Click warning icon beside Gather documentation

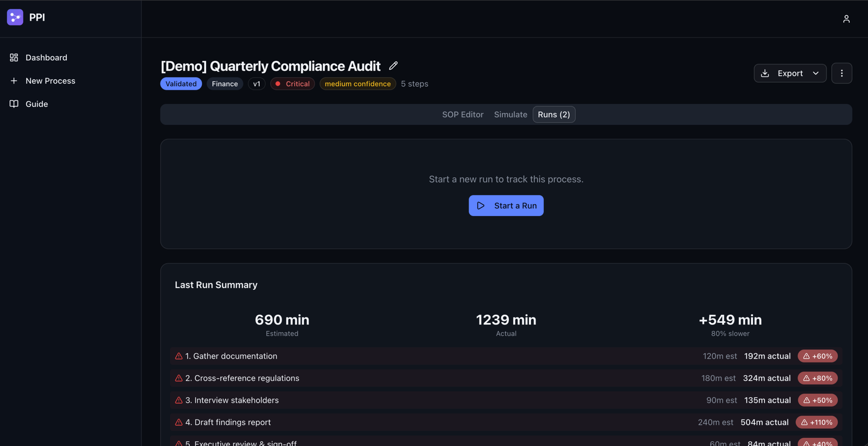tap(178, 356)
